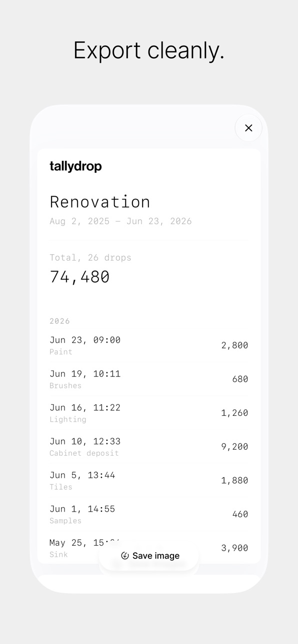The image size is (298, 644).
Task: Open the Jun 16 Lighting entry
Action: coord(149,413)
